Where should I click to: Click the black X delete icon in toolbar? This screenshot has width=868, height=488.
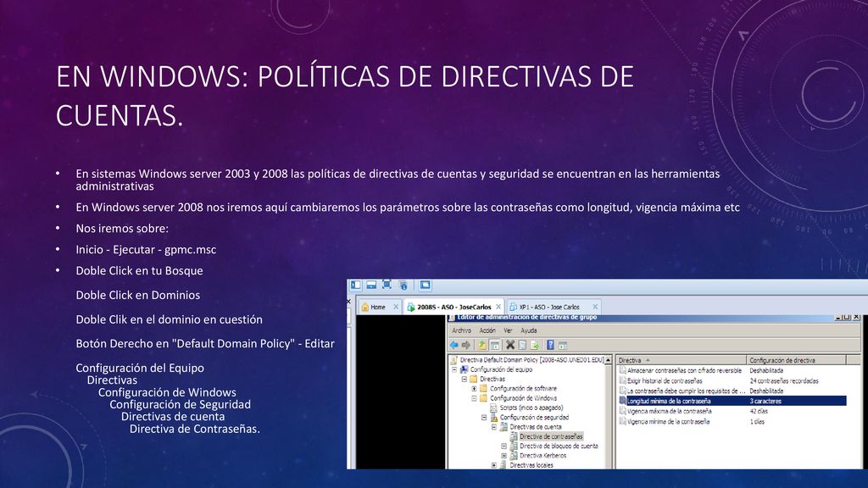point(510,345)
